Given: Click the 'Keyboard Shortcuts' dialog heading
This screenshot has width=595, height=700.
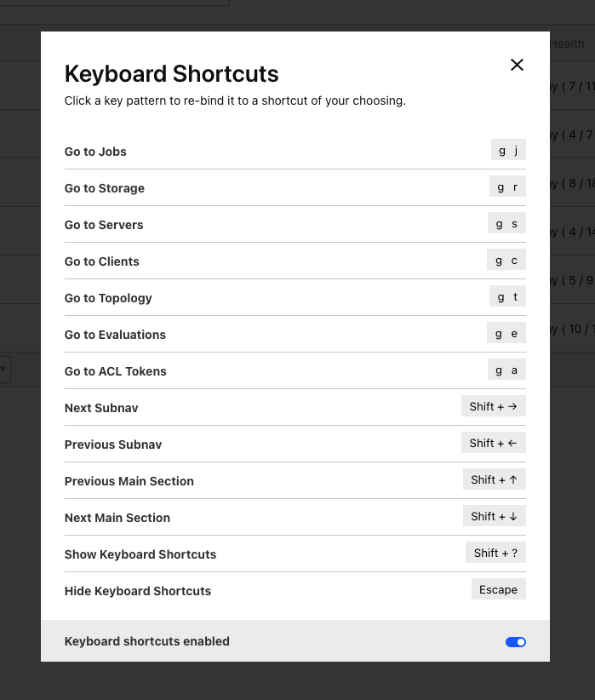Looking at the screenshot, I should (171, 74).
